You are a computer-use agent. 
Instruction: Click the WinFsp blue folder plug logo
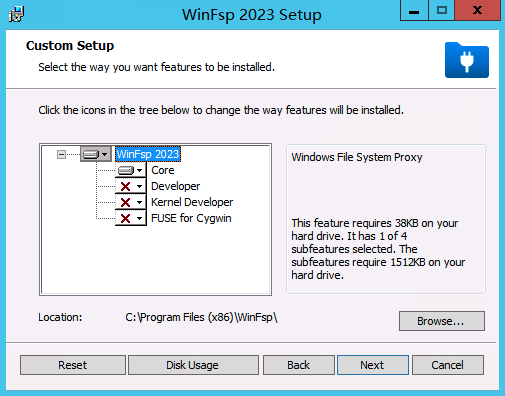point(467,60)
